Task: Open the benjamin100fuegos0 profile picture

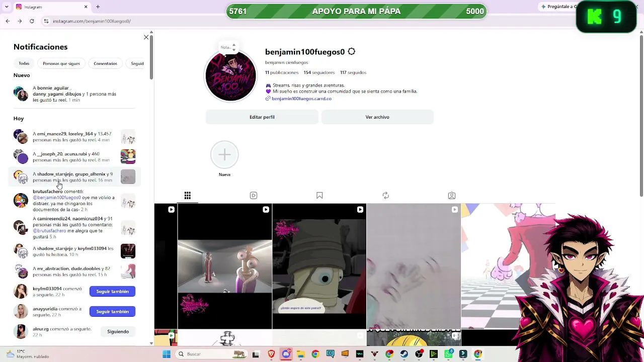Action: 230,75
